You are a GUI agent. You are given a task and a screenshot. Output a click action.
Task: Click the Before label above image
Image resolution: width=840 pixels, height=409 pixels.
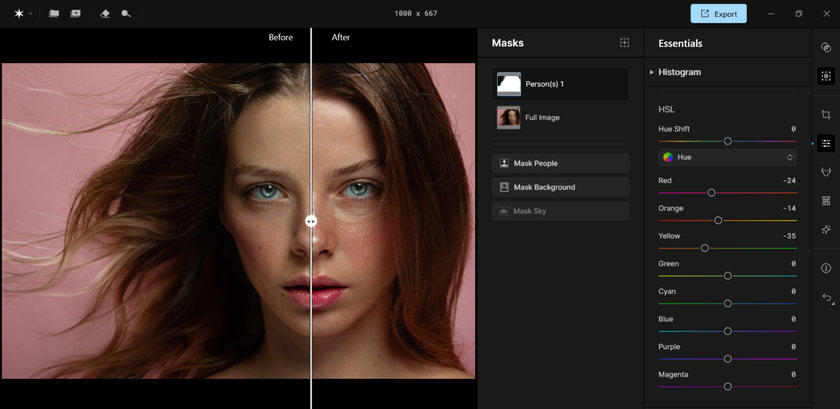tap(281, 38)
